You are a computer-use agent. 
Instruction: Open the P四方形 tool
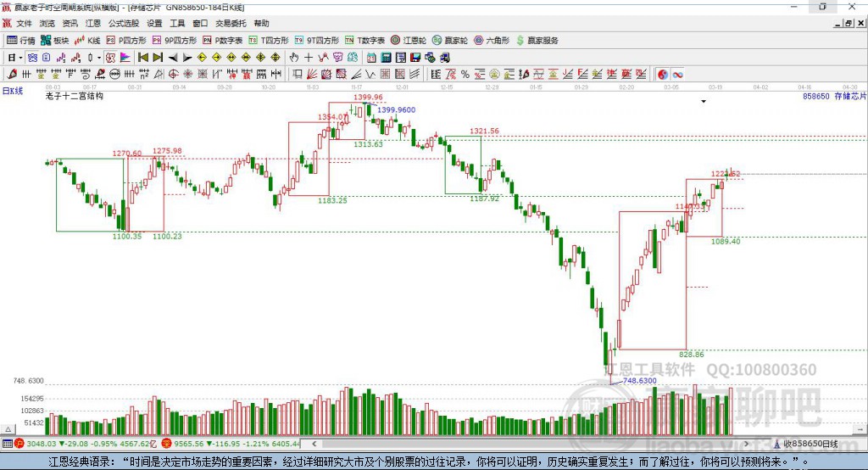pyautogui.click(x=126, y=41)
